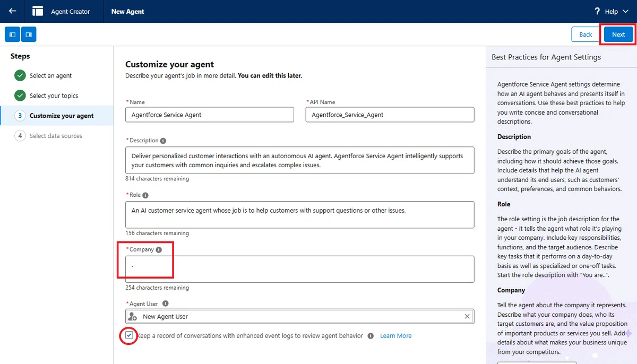Viewport: 637px width, 364px height.
Task: Open Select data sources step
Action: (56, 136)
